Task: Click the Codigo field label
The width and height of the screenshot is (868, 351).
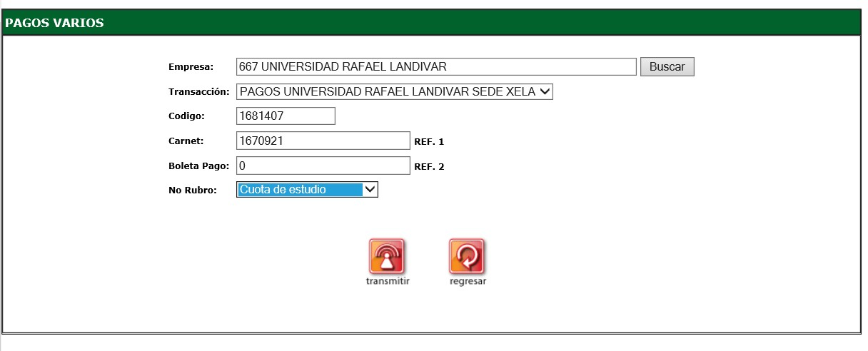Action: click(186, 116)
